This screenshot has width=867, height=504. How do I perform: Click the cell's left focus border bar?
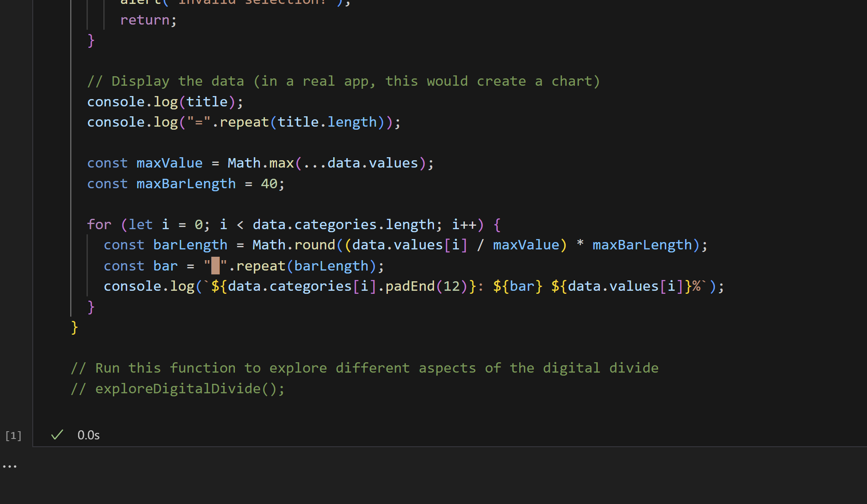(x=33, y=215)
